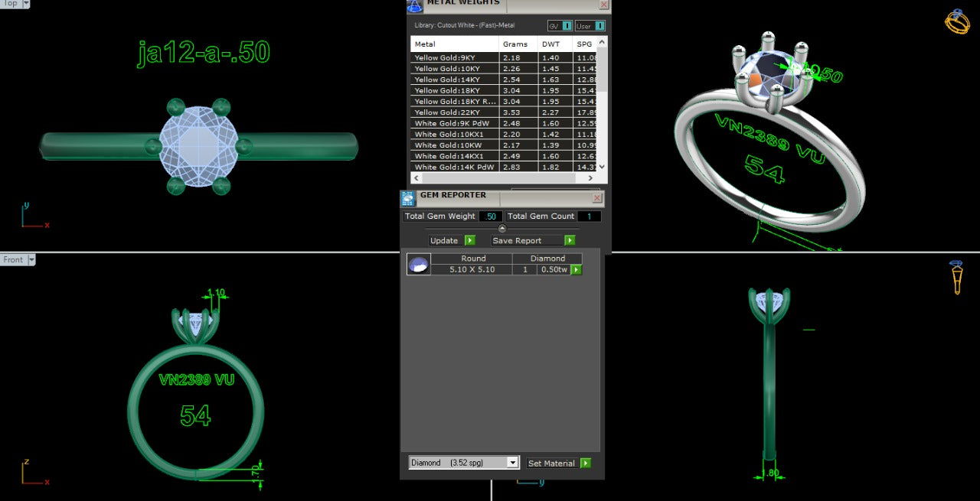Image resolution: width=980 pixels, height=501 pixels.
Task: Select the Yellow Gold:10KY row
Action: 504,68
